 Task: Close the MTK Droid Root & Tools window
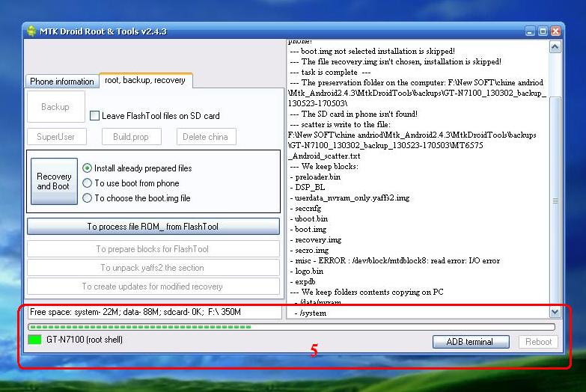556,31
